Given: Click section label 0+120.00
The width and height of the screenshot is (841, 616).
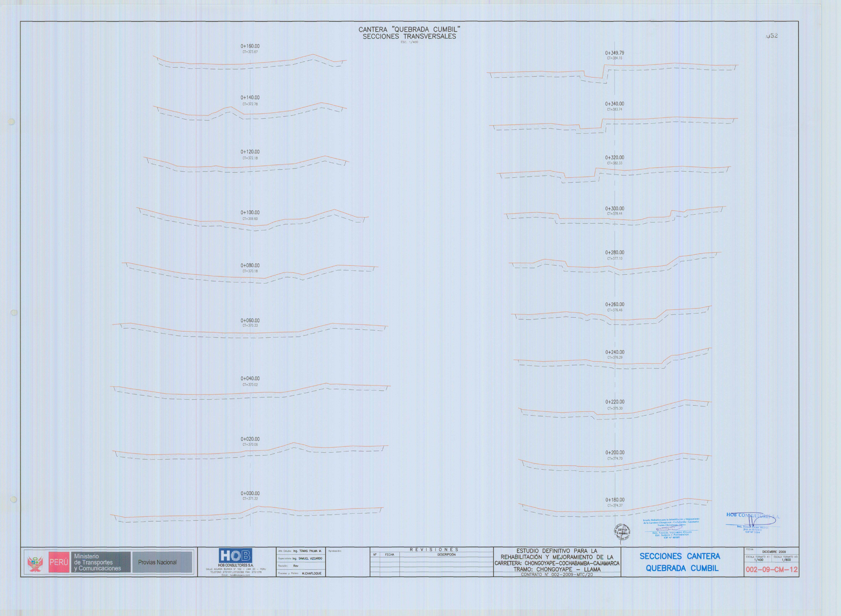Looking at the screenshot, I should [250, 152].
